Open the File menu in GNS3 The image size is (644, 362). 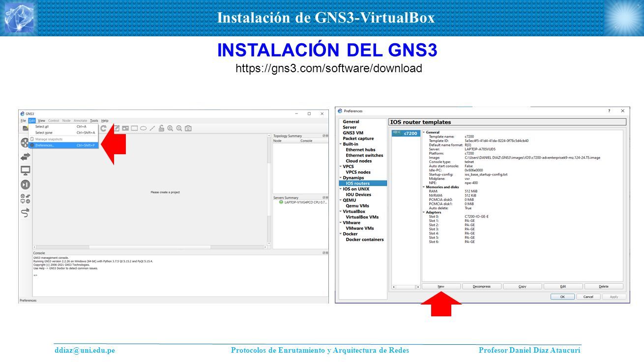(x=23, y=121)
